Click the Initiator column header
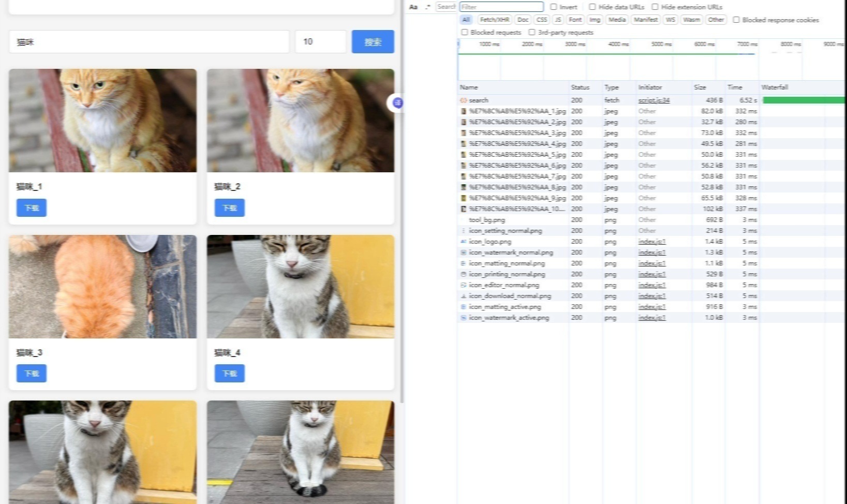The image size is (847, 504). click(664, 87)
